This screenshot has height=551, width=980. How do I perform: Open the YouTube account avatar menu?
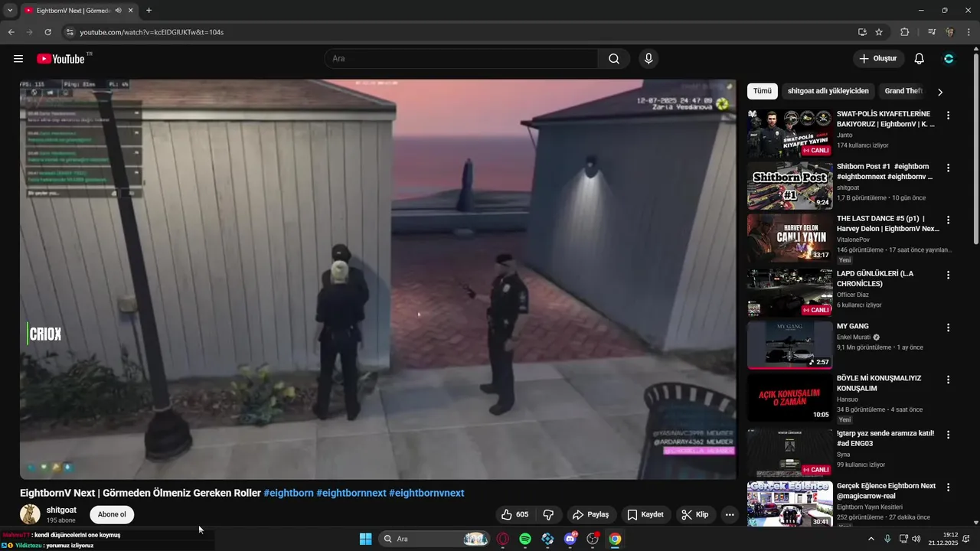coord(949,59)
